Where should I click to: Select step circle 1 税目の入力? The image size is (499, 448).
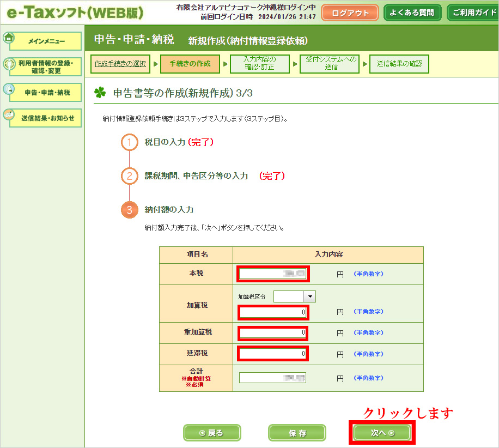[129, 143]
